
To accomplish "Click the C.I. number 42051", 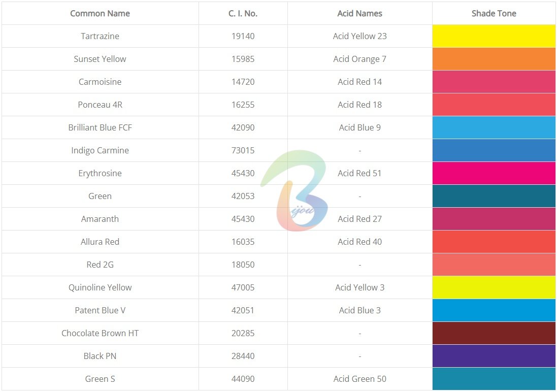I will pos(243,310).
